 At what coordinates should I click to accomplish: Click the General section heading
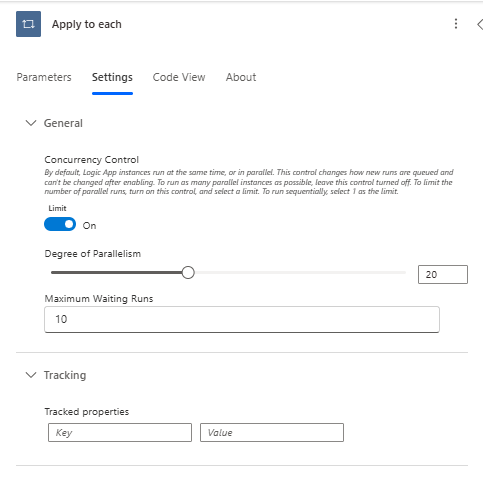point(63,123)
